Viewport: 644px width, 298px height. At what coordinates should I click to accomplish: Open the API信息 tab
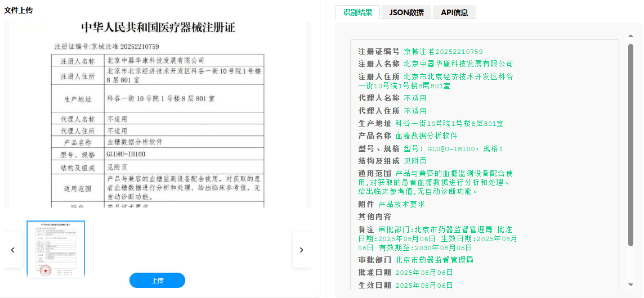pos(454,12)
